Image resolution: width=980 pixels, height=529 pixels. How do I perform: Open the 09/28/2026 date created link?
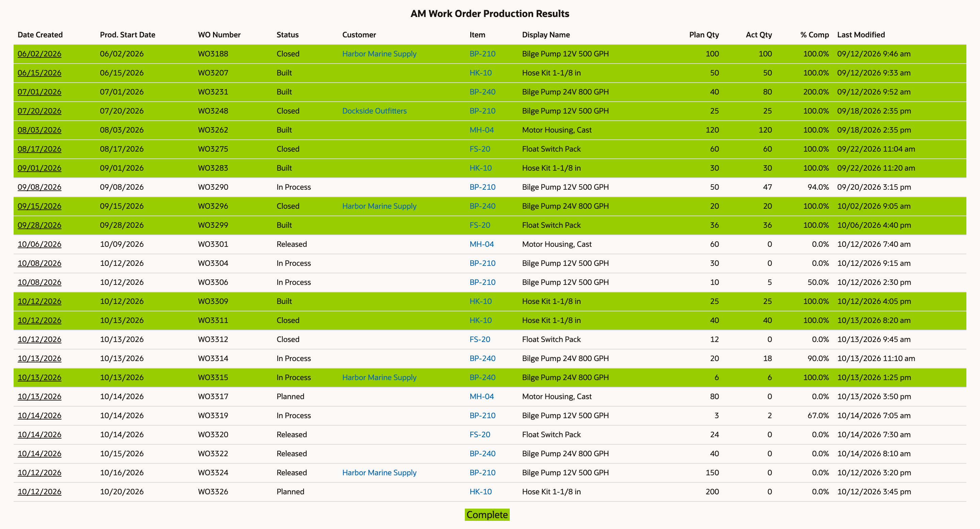(x=39, y=225)
